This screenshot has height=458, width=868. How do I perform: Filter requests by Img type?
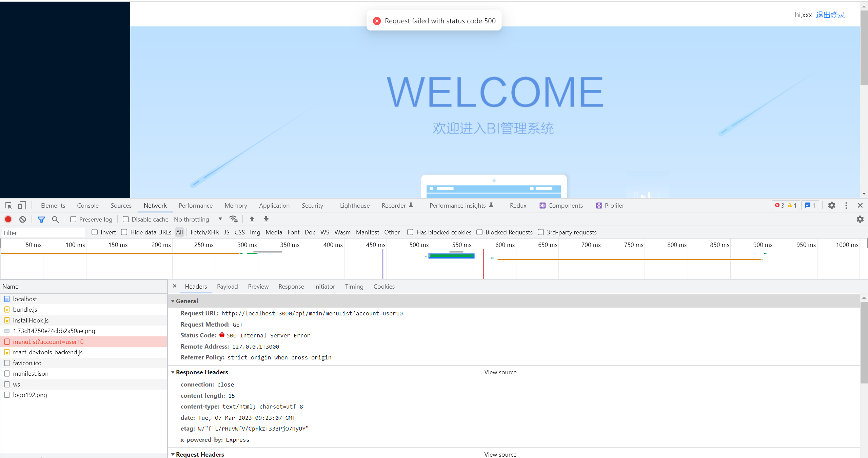tap(255, 232)
